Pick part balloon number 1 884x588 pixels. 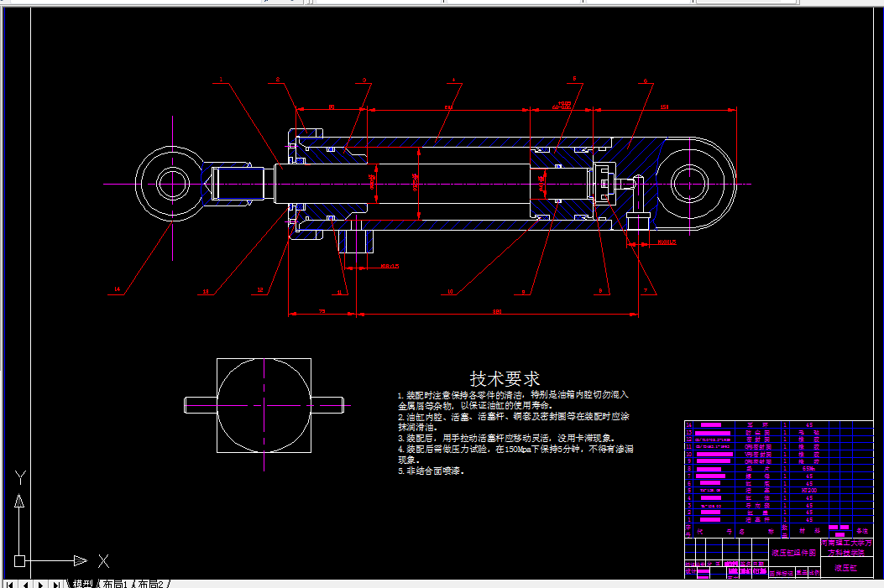coord(221,80)
